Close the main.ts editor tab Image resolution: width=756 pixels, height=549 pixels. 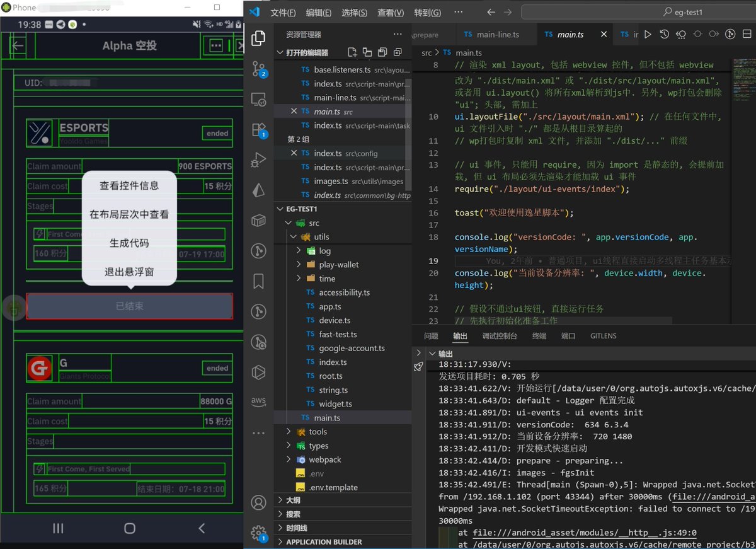pos(604,35)
